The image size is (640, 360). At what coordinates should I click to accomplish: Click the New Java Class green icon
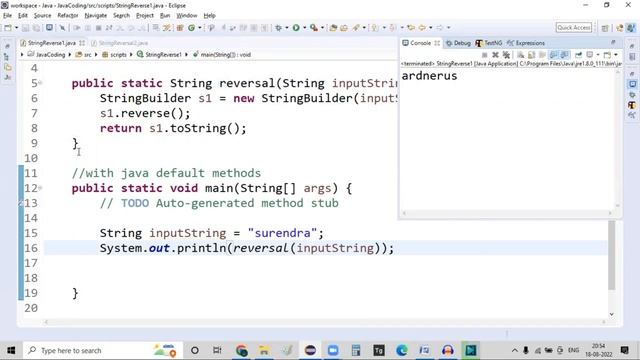[x=191, y=28]
